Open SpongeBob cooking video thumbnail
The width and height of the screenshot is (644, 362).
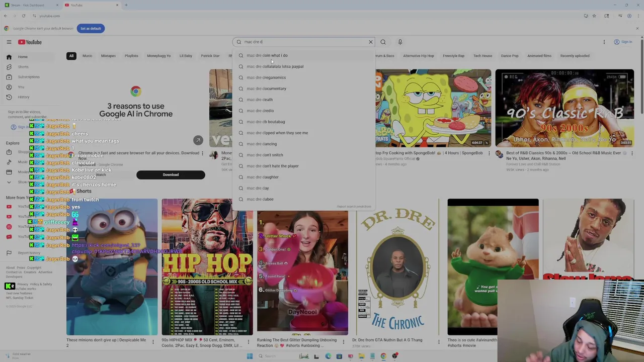(x=433, y=108)
